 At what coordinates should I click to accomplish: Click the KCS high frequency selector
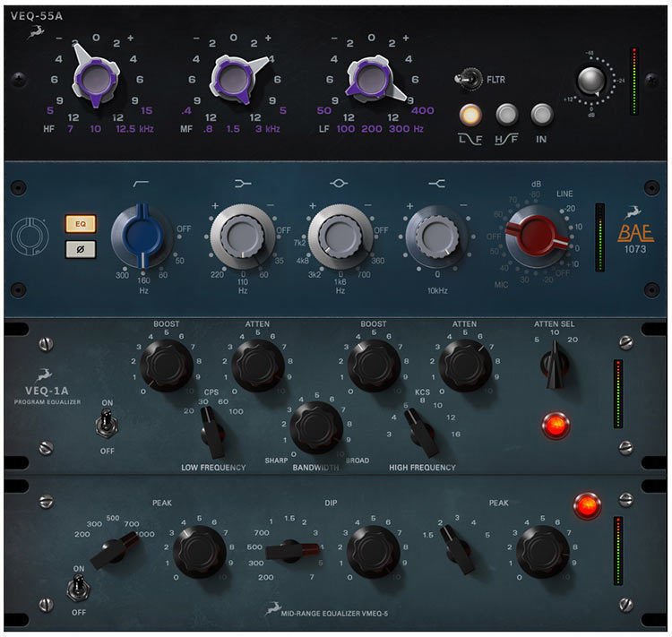coord(422,432)
